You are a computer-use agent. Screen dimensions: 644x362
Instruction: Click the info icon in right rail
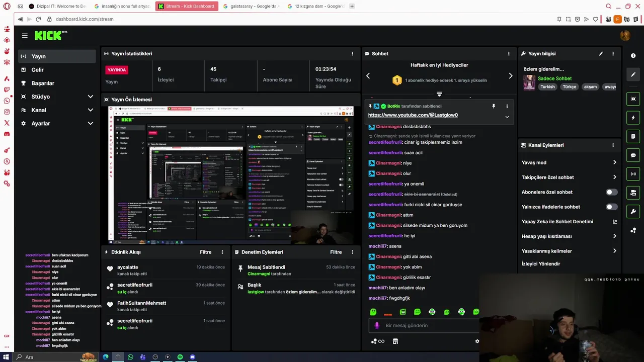[633, 56]
